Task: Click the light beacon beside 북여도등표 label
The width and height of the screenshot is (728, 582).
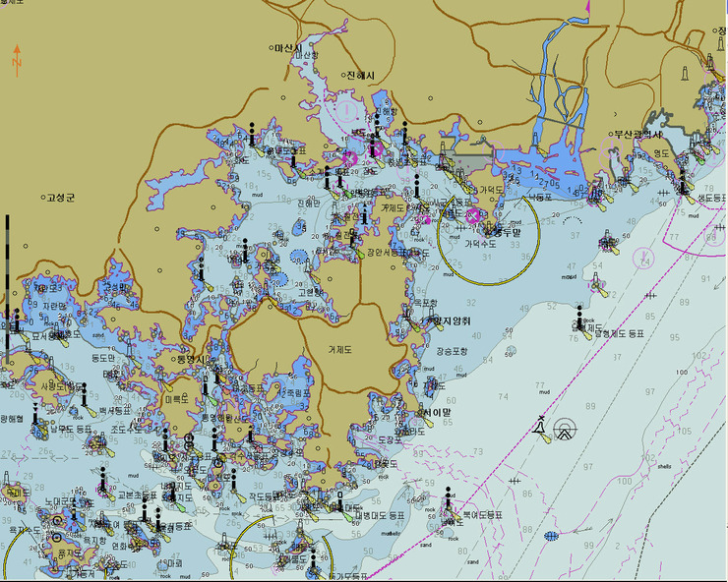Action: coord(449,503)
